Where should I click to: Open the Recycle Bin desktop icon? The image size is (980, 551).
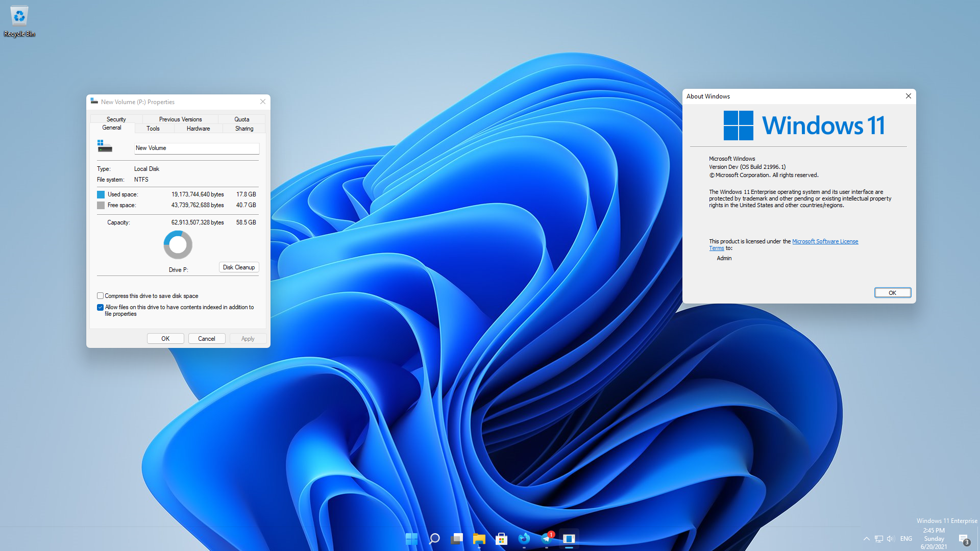click(19, 21)
